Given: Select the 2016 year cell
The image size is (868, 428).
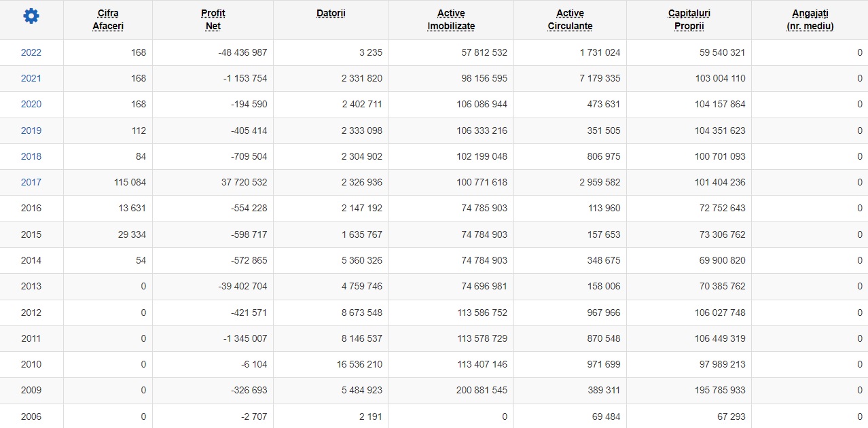Looking at the screenshot, I should (x=31, y=208).
